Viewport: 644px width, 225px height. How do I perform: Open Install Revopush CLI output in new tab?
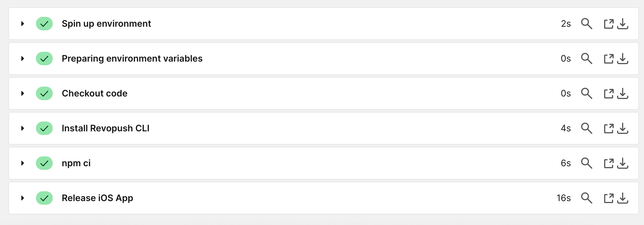pyautogui.click(x=609, y=129)
